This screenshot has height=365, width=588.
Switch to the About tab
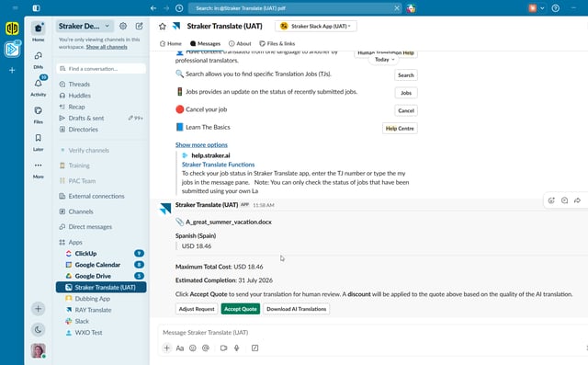(240, 43)
